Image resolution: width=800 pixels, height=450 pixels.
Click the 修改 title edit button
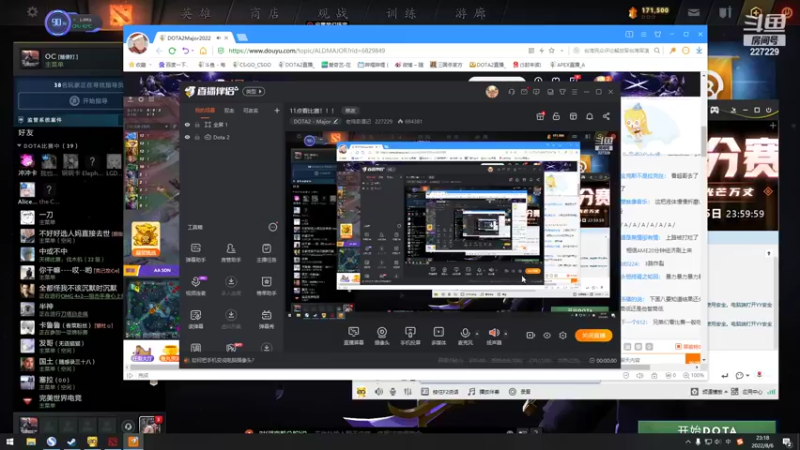click(x=350, y=110)
